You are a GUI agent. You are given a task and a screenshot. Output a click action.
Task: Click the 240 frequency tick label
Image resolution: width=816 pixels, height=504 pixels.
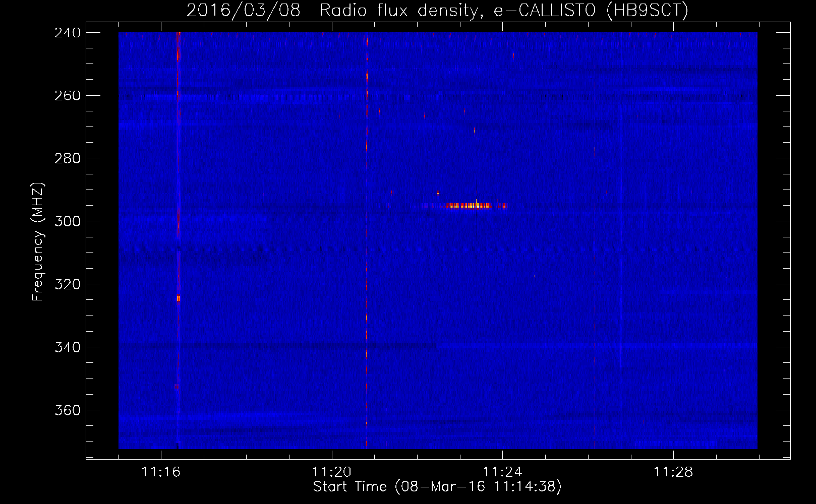[68, 33]
